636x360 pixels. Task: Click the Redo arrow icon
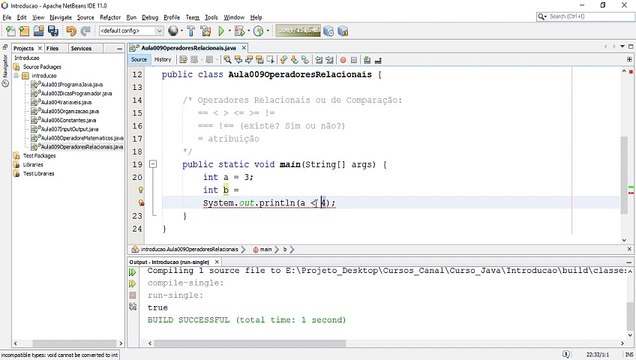coord(86,31)
